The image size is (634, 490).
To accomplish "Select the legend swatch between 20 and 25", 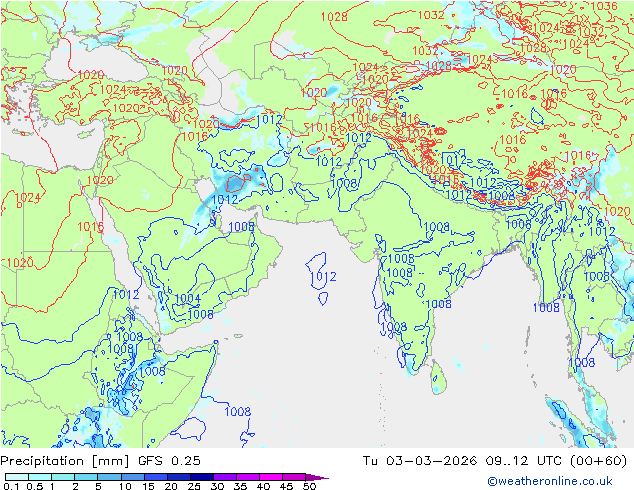I will pos(178,477).
